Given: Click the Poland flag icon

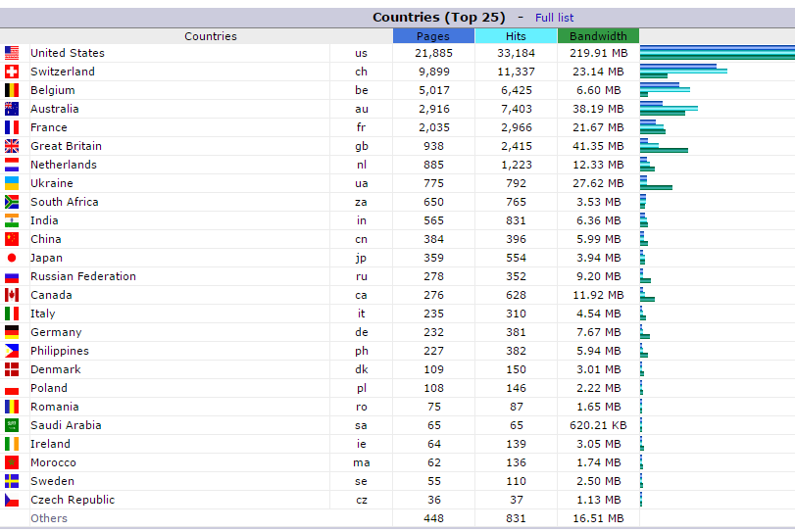Looking at the screenshot, I should (x=12, y=388).
